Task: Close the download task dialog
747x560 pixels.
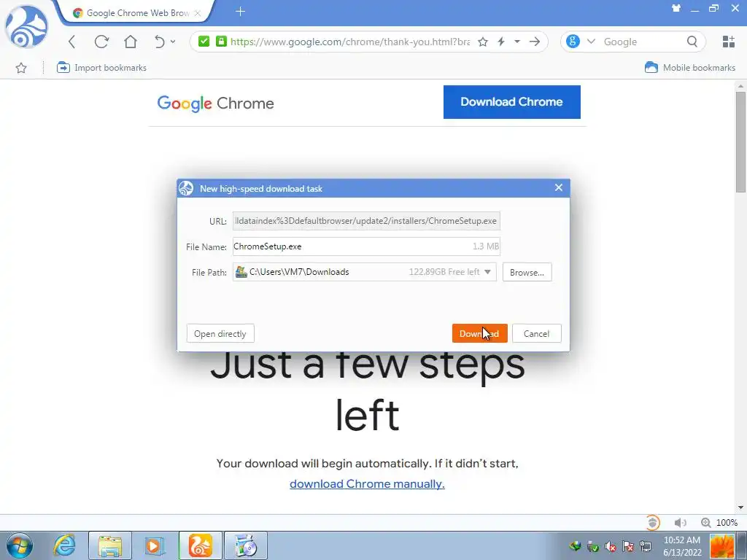Action: (x=559, y=187)
